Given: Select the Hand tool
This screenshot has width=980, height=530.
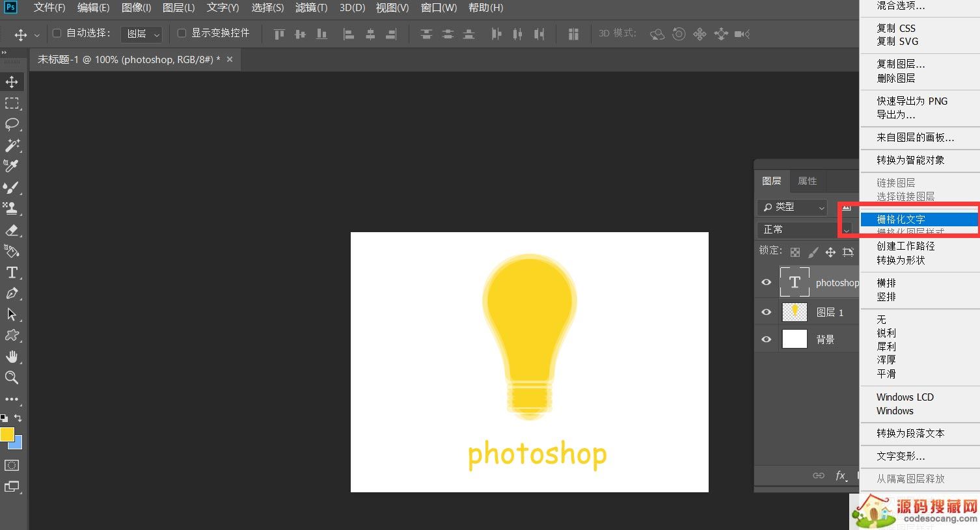Looking at the screenshot, I should [12, 356].
